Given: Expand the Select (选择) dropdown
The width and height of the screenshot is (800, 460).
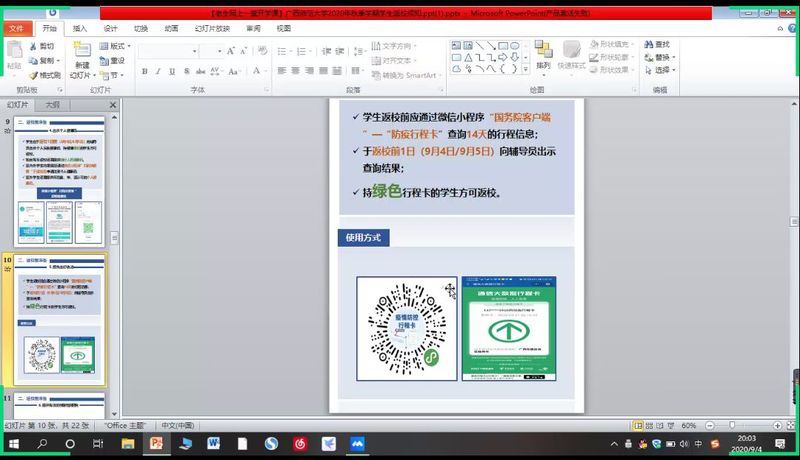Looking at the screenshot, I should (660, 71).
